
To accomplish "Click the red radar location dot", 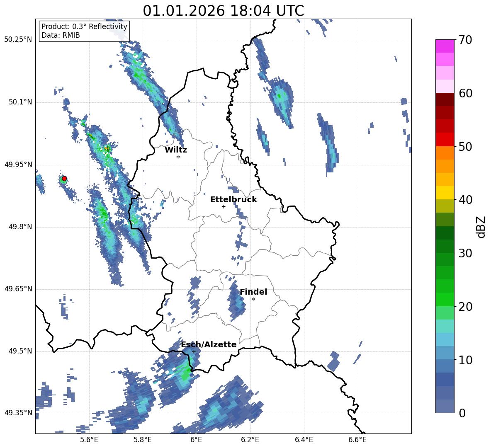I will [x=64, y=179].
